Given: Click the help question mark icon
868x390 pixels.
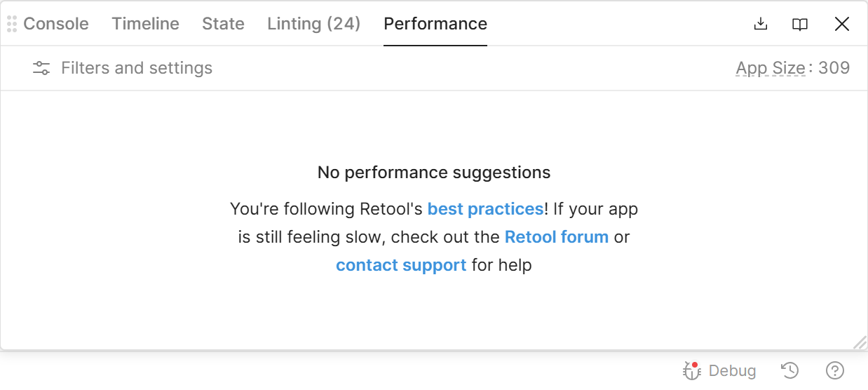Looking at the screenshot, I should tap(835, 370).
